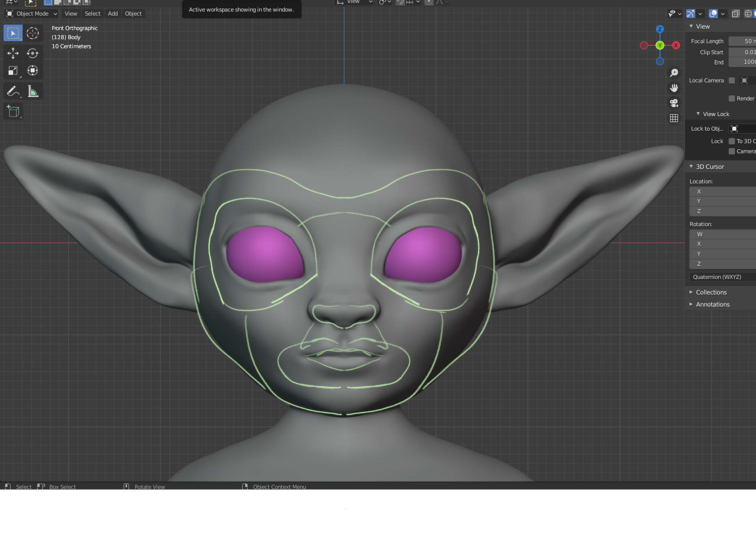Click the cursor Rotation Y field
756x535 pixels.
723,254
